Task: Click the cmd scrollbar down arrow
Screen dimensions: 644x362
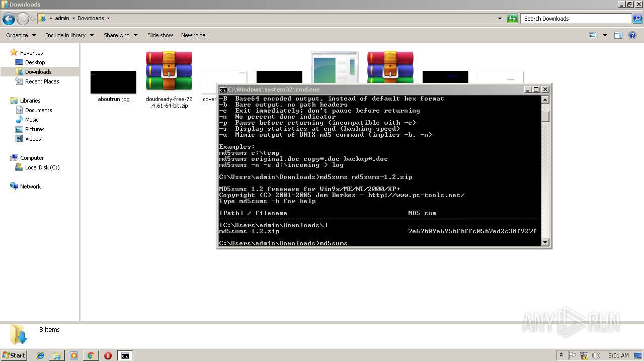Action: pos(545,242)
